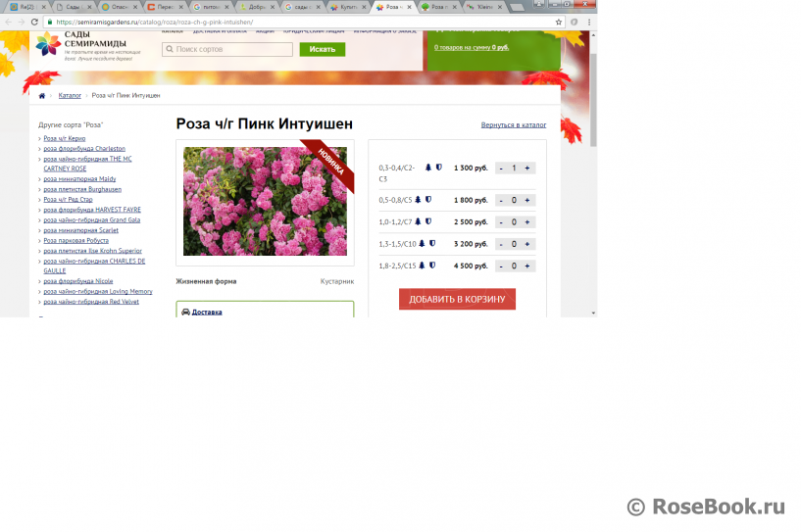Open the Роза парковая Робуста link
The image size is (801, 532).
point(76,240)
